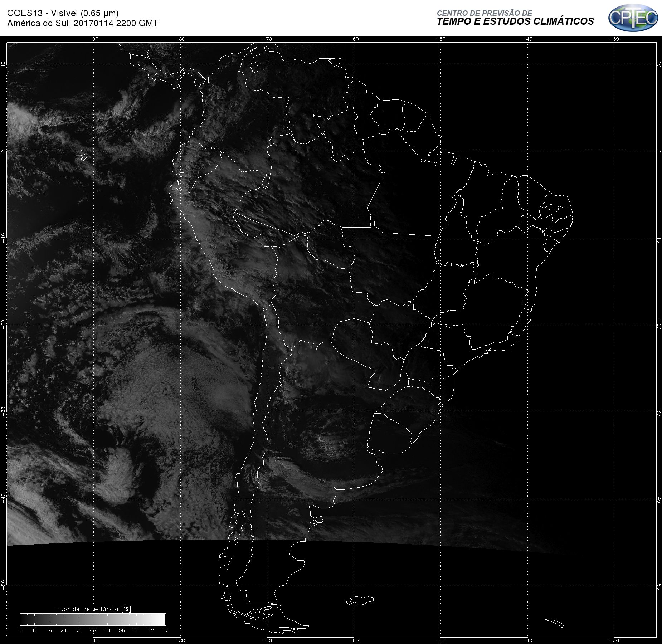Click the '-80' longitude label on the top axis
This screenshot has height=644, width=662.
pos(180,39)
